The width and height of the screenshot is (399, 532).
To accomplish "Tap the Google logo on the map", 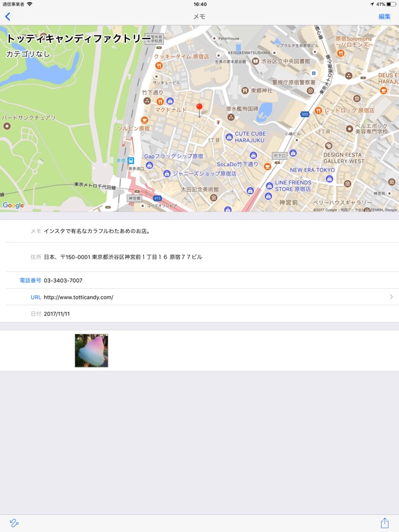I will click(x=13, y=205).
